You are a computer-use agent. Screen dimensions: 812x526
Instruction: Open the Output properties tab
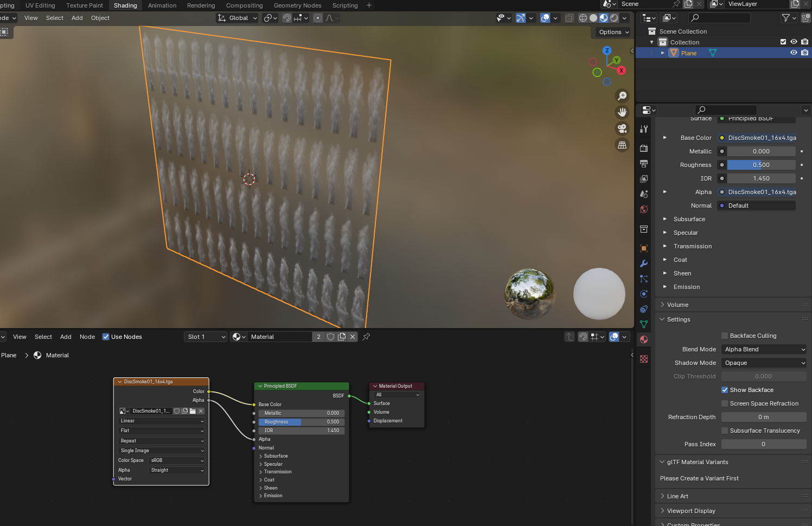click(x=644, y=163)
